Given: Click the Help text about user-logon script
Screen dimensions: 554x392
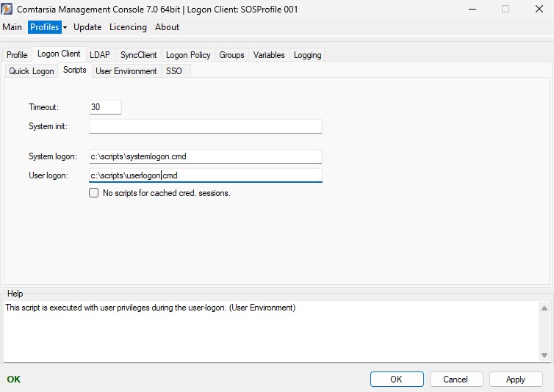Looking at the screenshot, I should point(150,308).
